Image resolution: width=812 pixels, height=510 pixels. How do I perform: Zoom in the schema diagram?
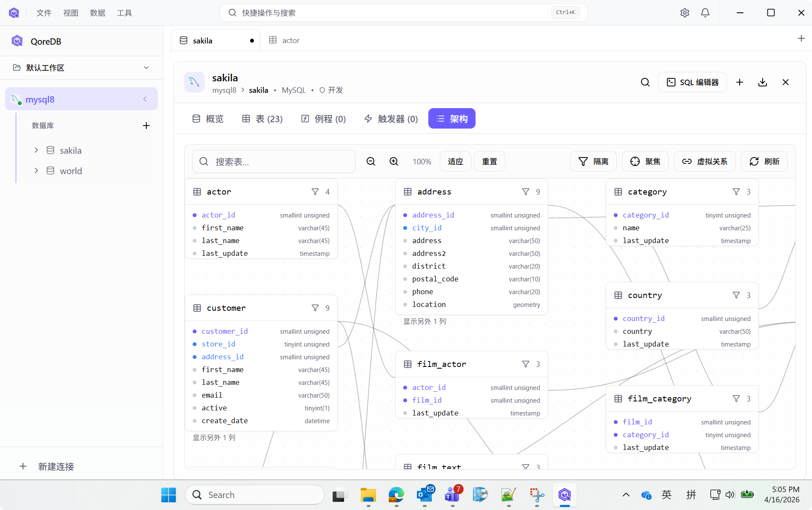point(394,161)
